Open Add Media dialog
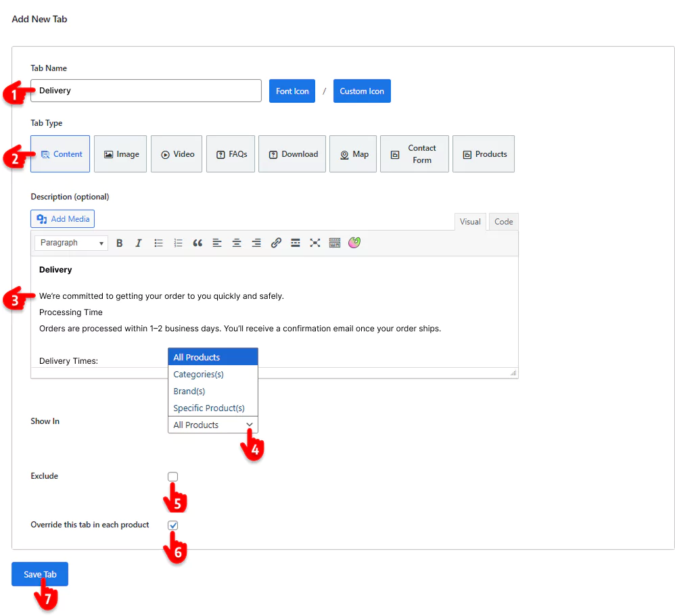 pyautogui.click(x=63, y=218)
